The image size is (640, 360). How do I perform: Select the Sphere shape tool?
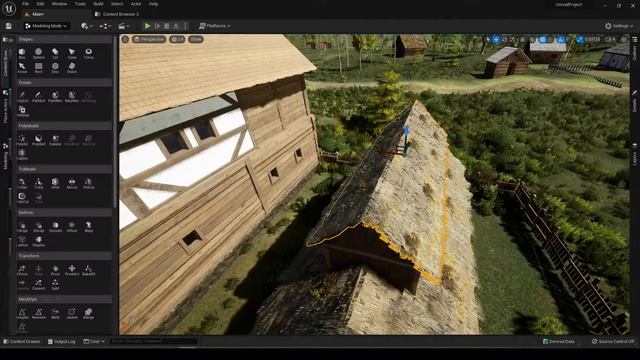(x=38, y=53)
